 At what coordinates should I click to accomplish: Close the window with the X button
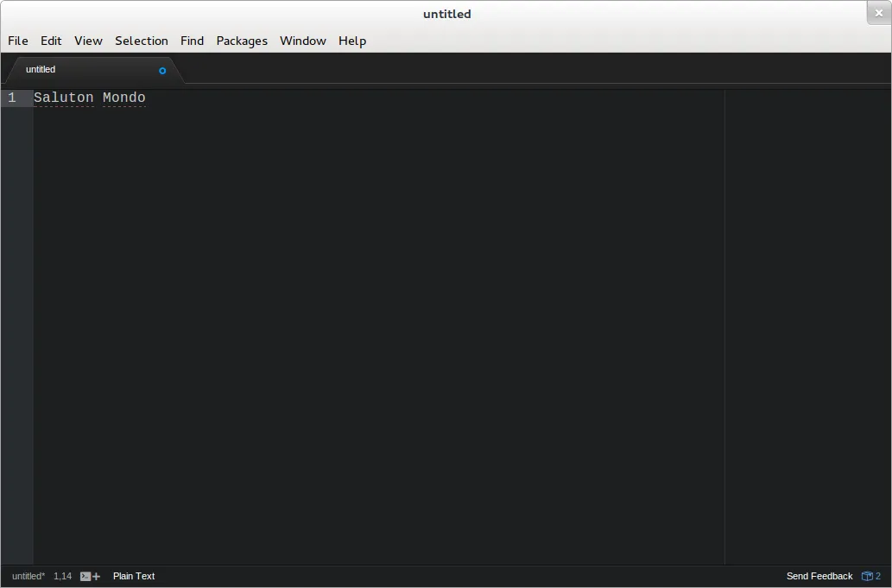click(878, 13)
